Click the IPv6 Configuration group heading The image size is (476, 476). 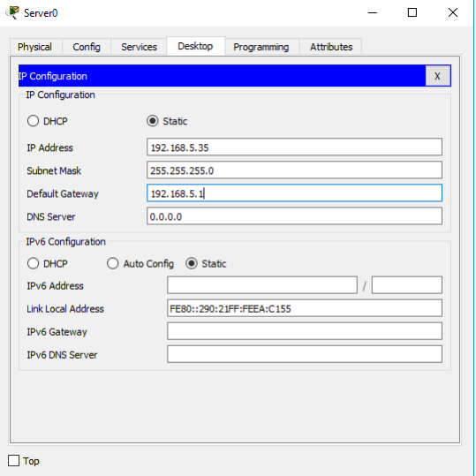tap(65, 242)
